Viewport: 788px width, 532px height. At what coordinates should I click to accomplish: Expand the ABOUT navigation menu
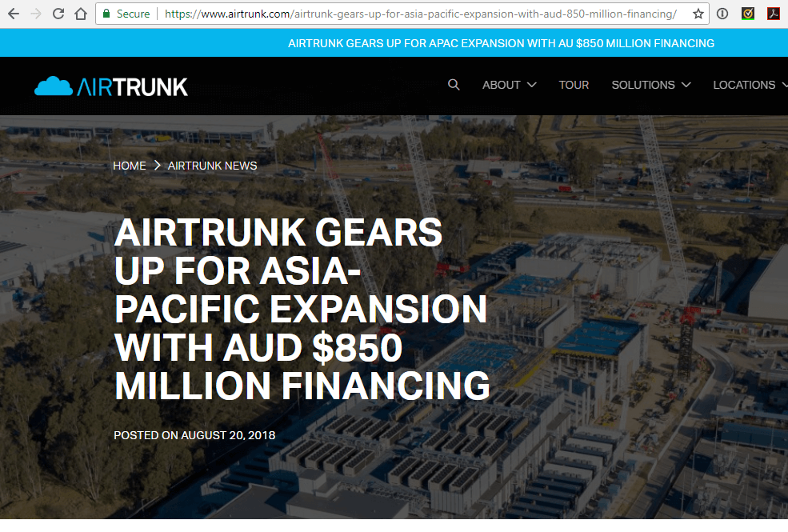502,85
